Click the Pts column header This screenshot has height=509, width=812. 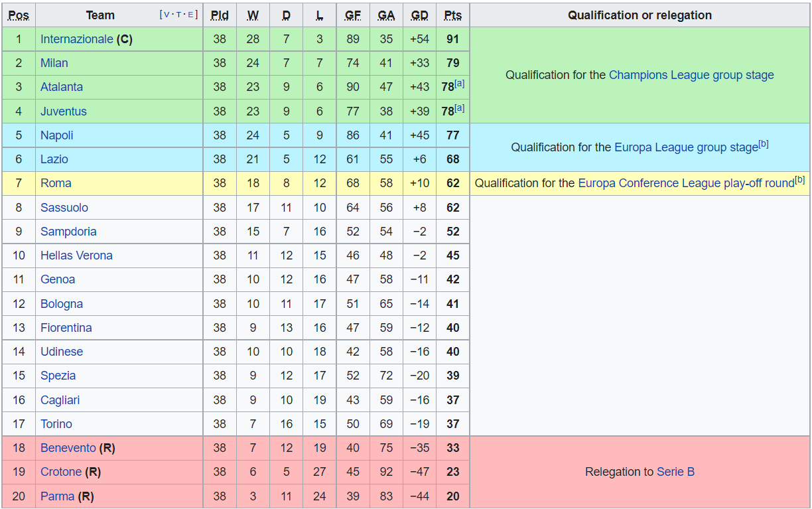tap(452, 15)
